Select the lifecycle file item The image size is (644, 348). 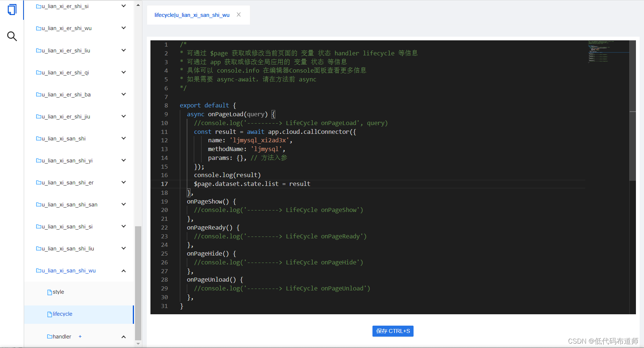pos(79,314)
